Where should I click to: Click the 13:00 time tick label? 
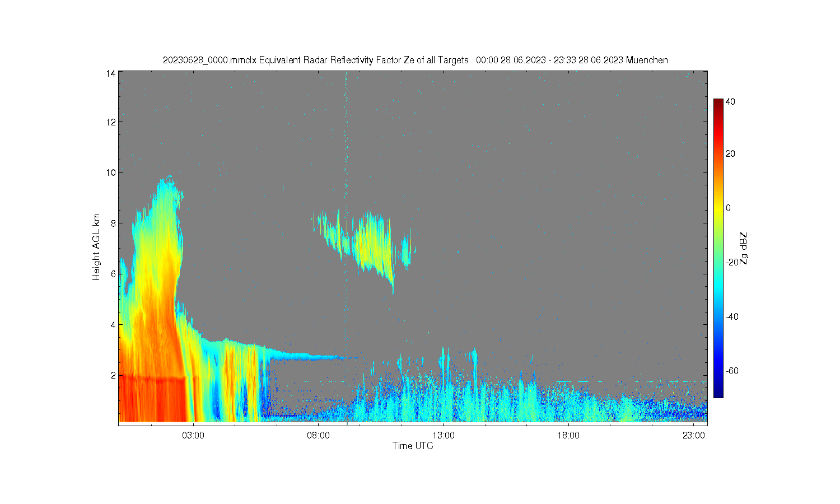[443, 435]
